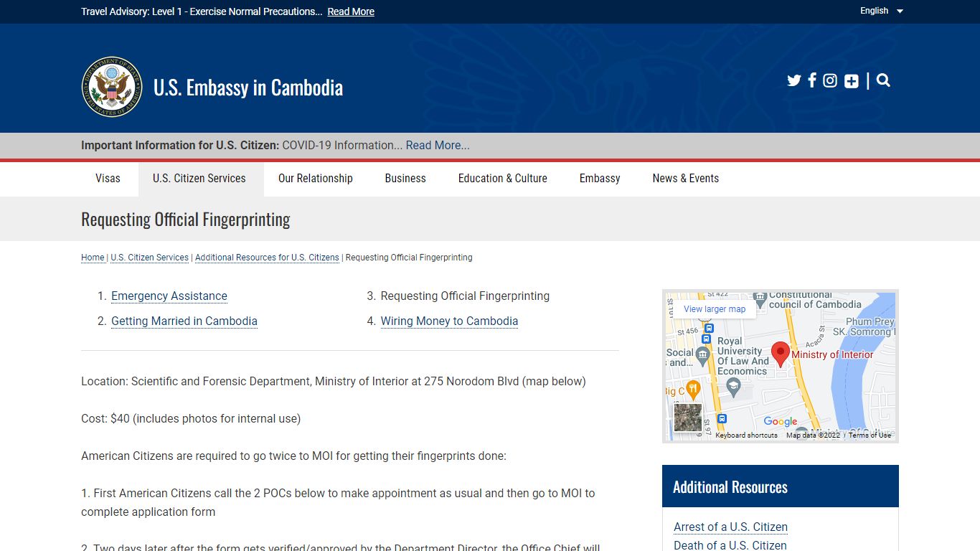
Task: Open the embassy Instagram icon
Action: coord(830,80)
